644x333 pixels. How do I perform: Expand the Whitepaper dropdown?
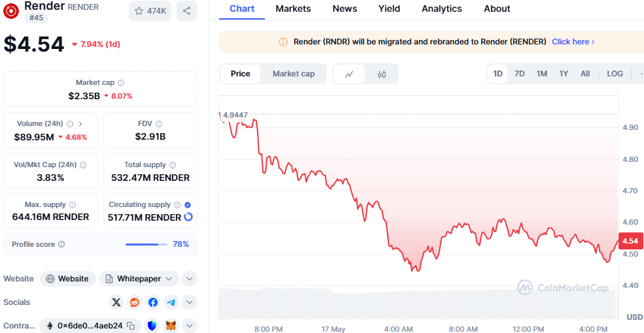point(139,279)
